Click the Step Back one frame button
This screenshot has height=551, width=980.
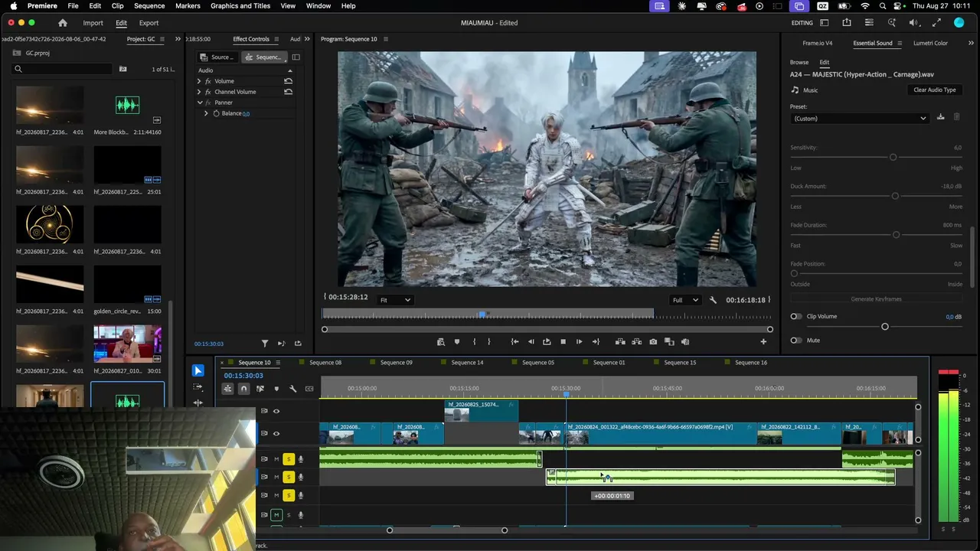[531, 342]
